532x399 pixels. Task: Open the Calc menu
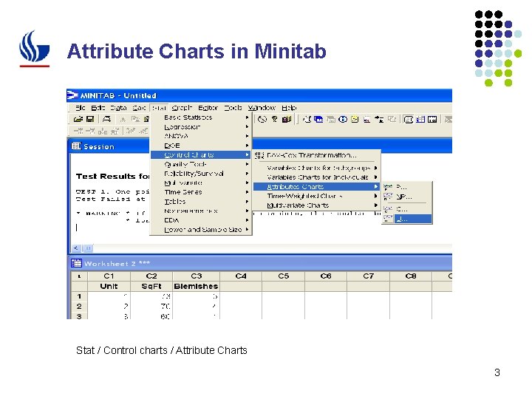point(139,108)
